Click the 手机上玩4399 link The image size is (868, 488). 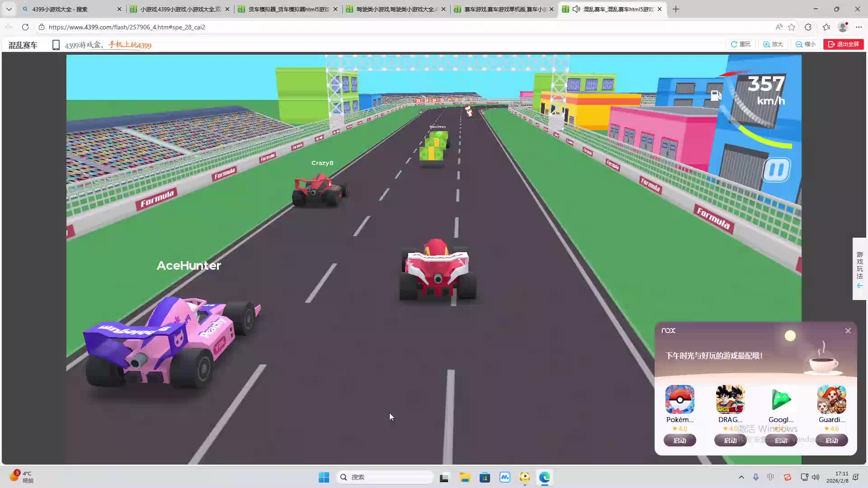[130, 45]
